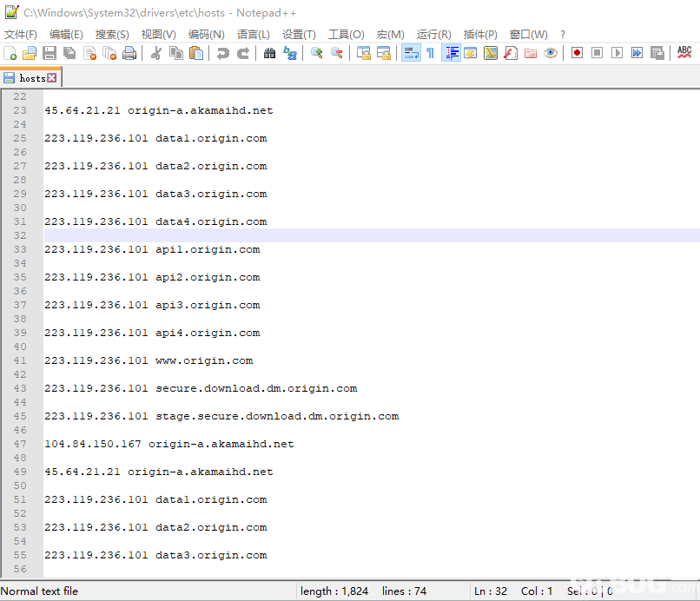This screenshot has width=700, height=601.
Task: Click status bar 'length : 1,824'
Action: tap(333, 591)
